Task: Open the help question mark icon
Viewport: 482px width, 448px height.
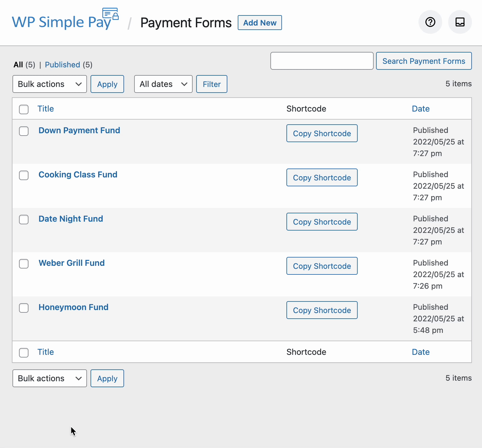Action: pos(430,22)
